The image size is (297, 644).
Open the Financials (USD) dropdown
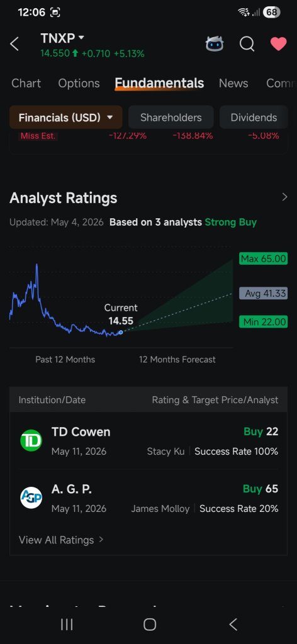(x=65, y=118)
